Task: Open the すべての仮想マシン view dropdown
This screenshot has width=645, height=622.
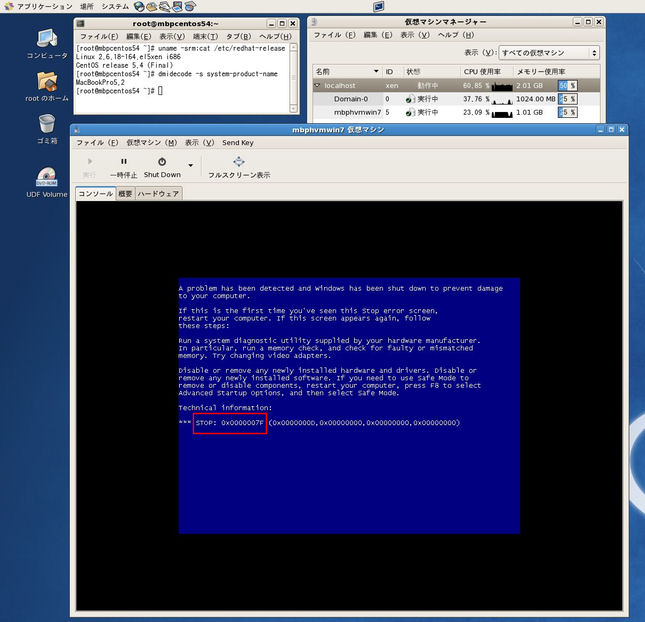Action: [549, 53]
